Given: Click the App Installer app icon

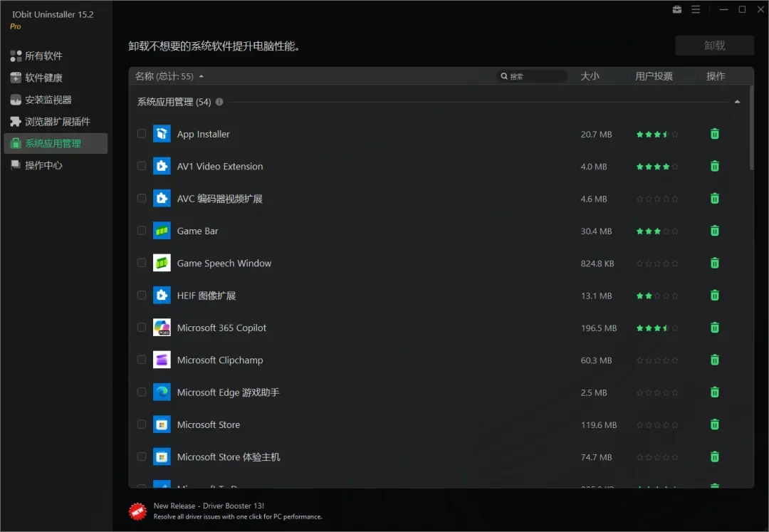Looking at the screenshot, I should 162,134.
